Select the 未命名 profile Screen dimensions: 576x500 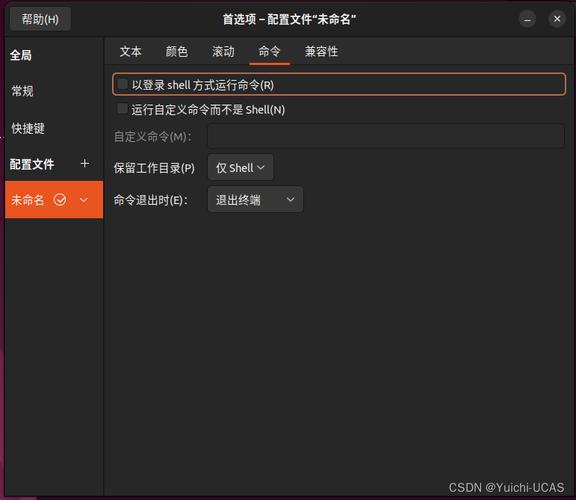click(54, 199)
